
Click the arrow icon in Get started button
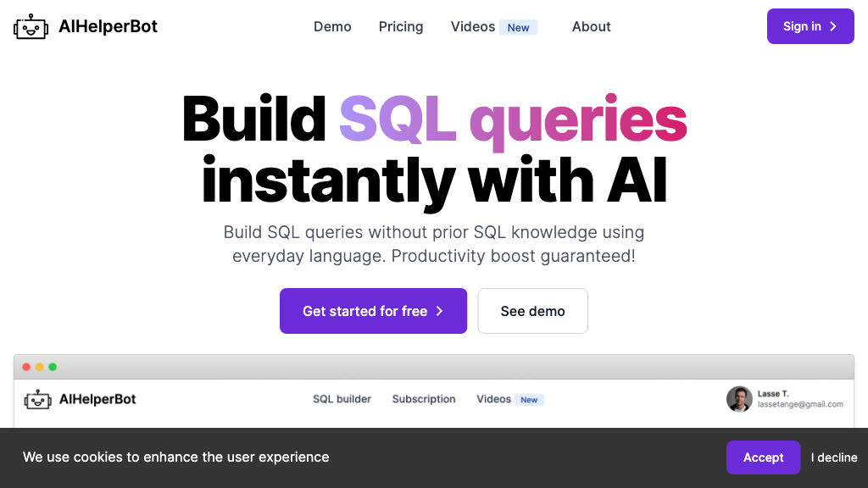440,311
